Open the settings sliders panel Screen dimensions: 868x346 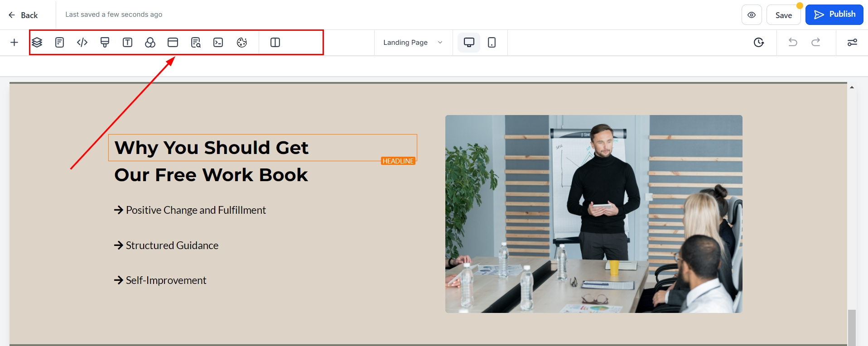click(852, 43)
